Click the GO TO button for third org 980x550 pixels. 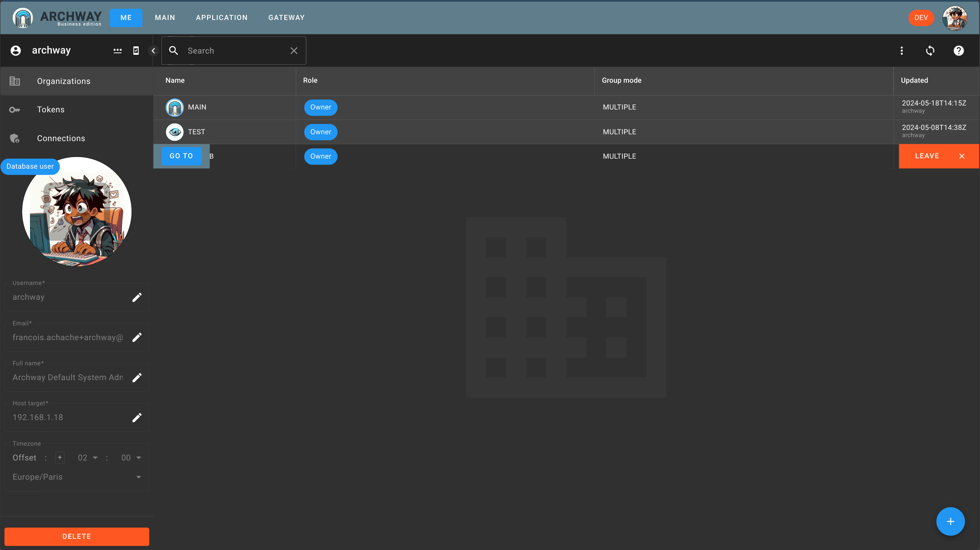[x=181, y=155]
